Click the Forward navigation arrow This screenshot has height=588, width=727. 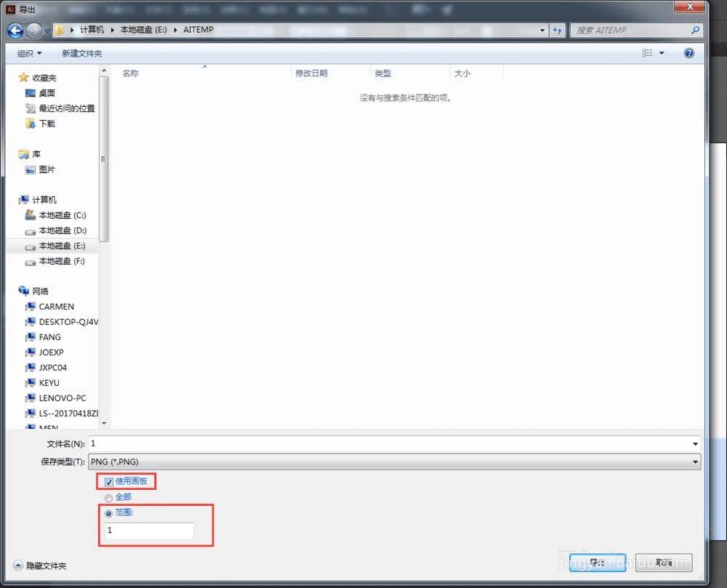point(34,31)
